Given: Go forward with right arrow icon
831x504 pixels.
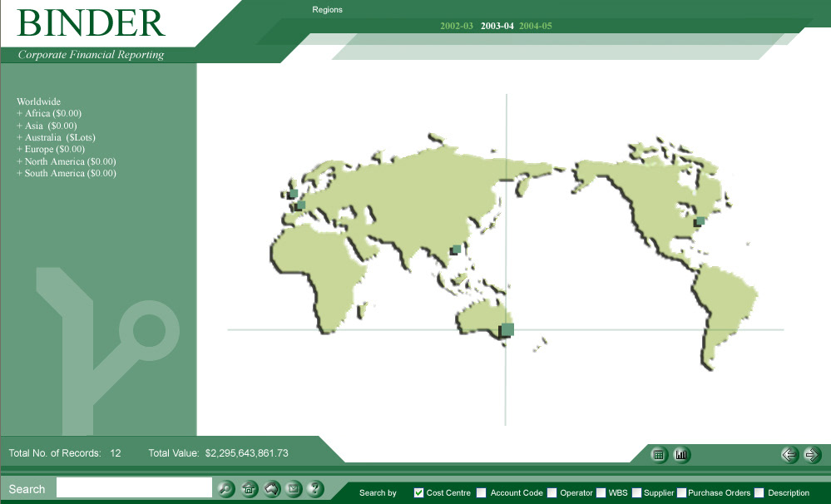Looking at the screenshot, I should (812, 455).
